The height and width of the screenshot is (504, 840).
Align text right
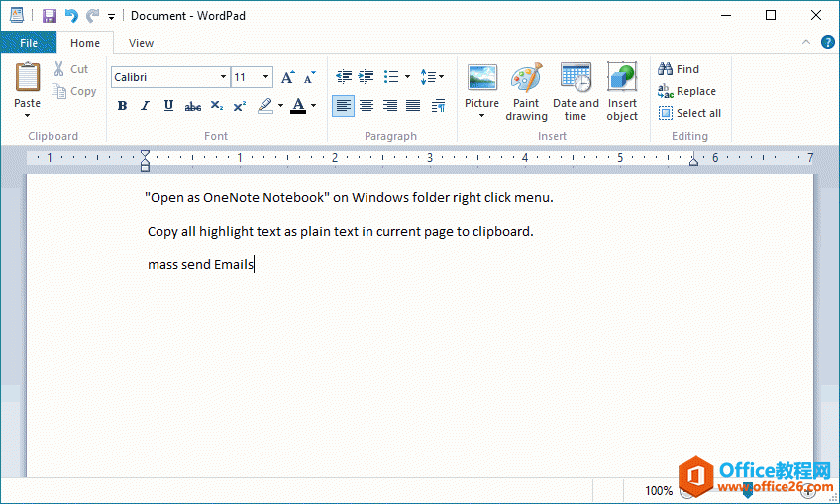click(390, 106)
